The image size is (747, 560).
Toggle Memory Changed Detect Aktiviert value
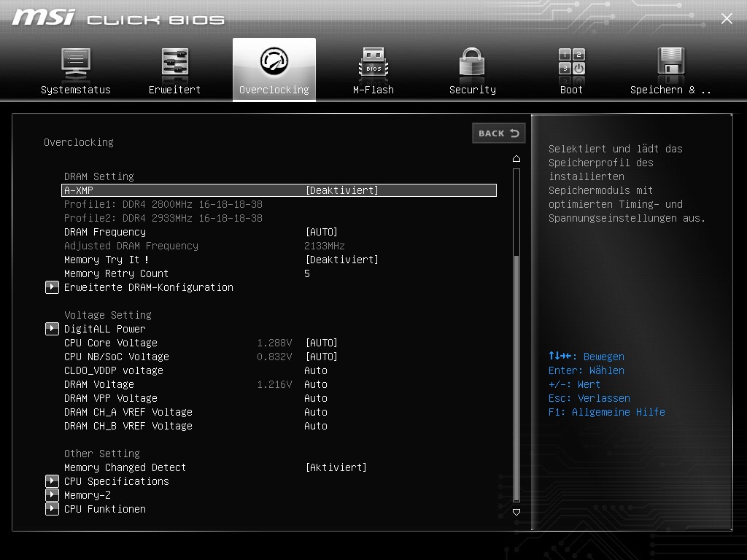coord(336,467)
